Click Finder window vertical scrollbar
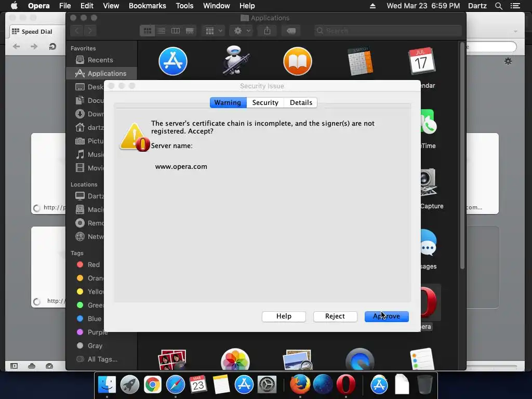The width and height of the screenshot is (532, 399). click(462, 156)
